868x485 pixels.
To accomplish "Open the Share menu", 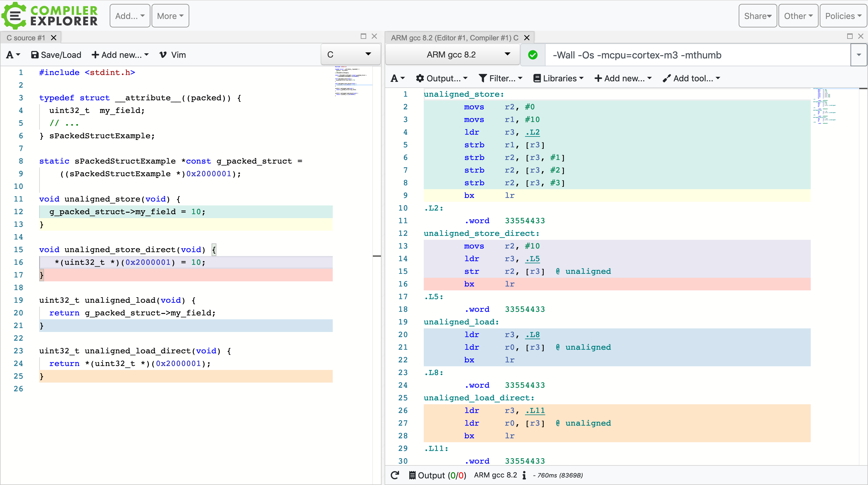I will coord(757,16).
